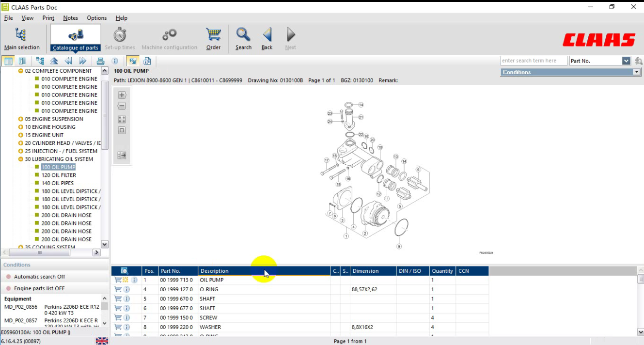Go Back with the left arrow
This screenshot has height=345, width=644.
[x=267, y=39]
